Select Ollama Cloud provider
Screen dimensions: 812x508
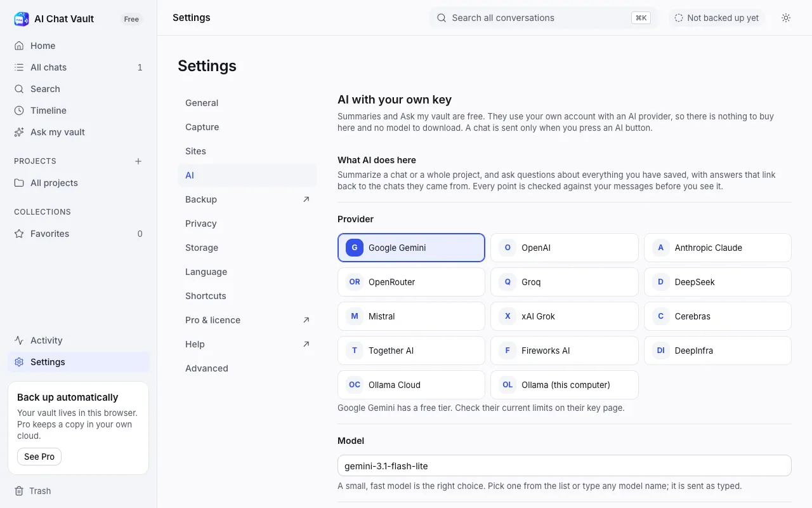point(411,385)
